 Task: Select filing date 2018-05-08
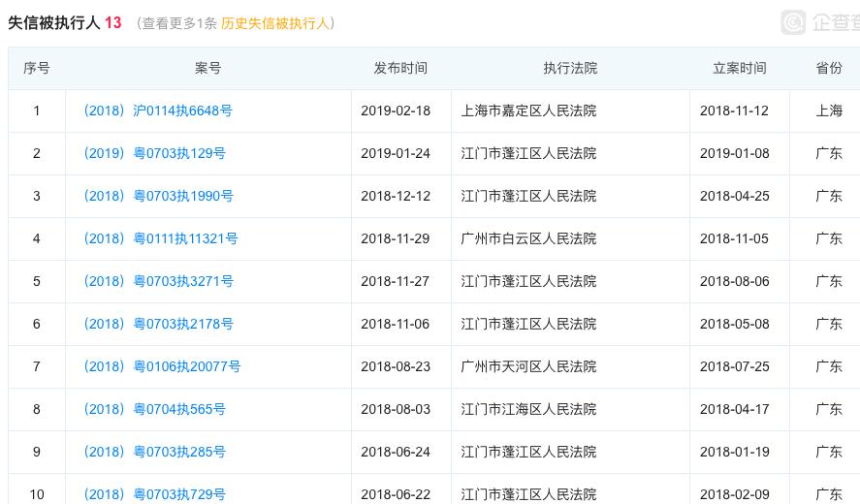(734, 324)
